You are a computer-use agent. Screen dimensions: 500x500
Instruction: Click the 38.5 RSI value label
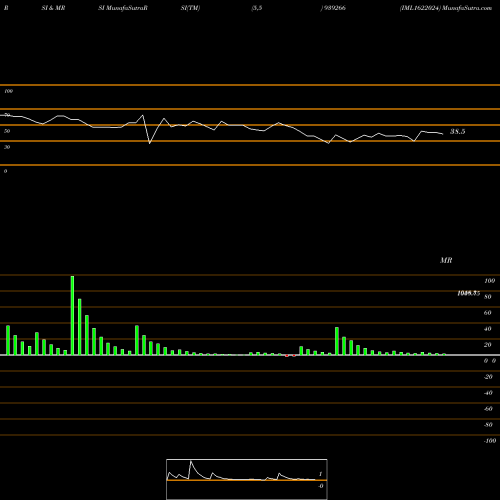[457, 131]
